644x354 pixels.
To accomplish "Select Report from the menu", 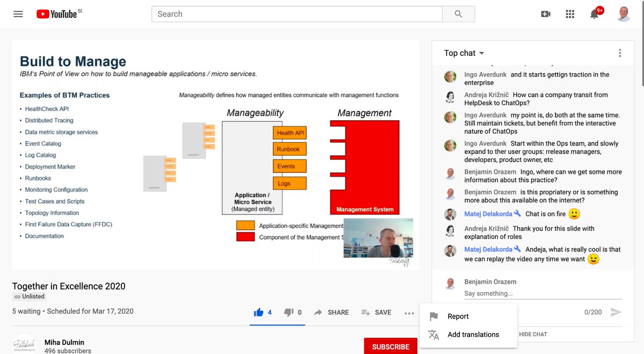I will pyautogui.click(x=458, y=316).
